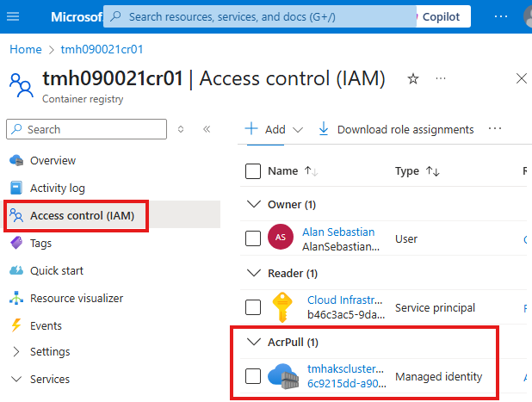532x402 pixels.
Task: Click the AS avatar for Alan Sebastian
Action: (281, 237)
